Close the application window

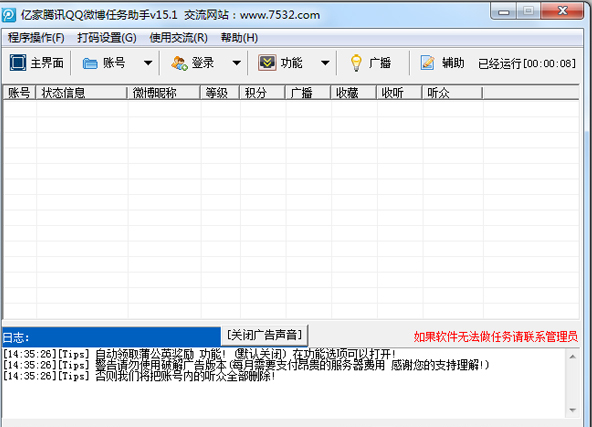562,11
